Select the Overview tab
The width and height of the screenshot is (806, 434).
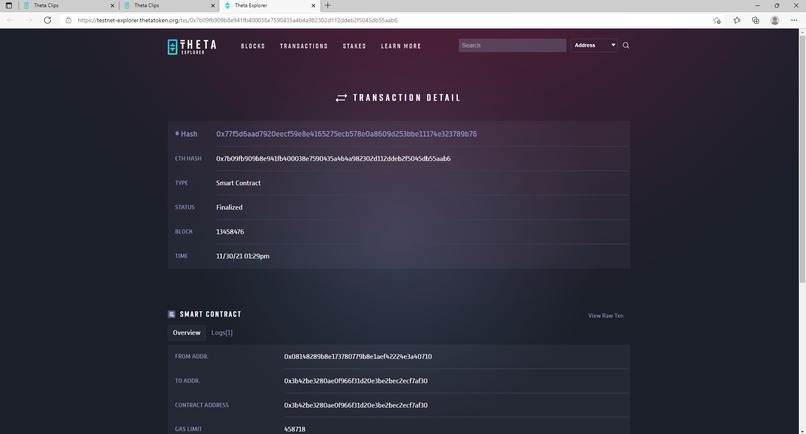coord(187,333)
